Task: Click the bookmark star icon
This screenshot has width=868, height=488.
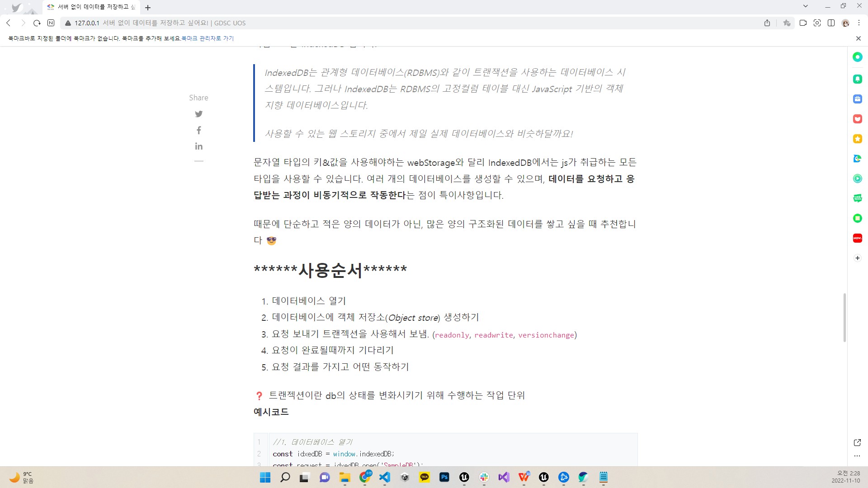Action: click(x=787, y=23)
